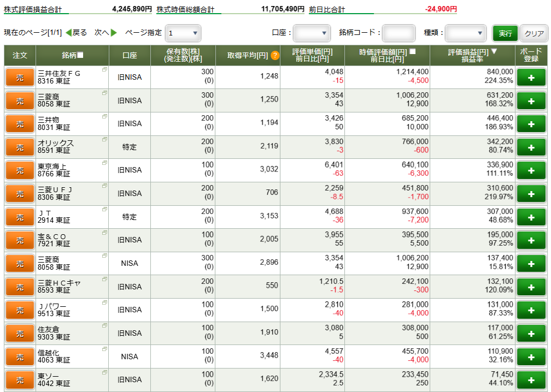Sell 東ソー with 売 button
This screenshot has width=551, height=392.
click(20, 380)
